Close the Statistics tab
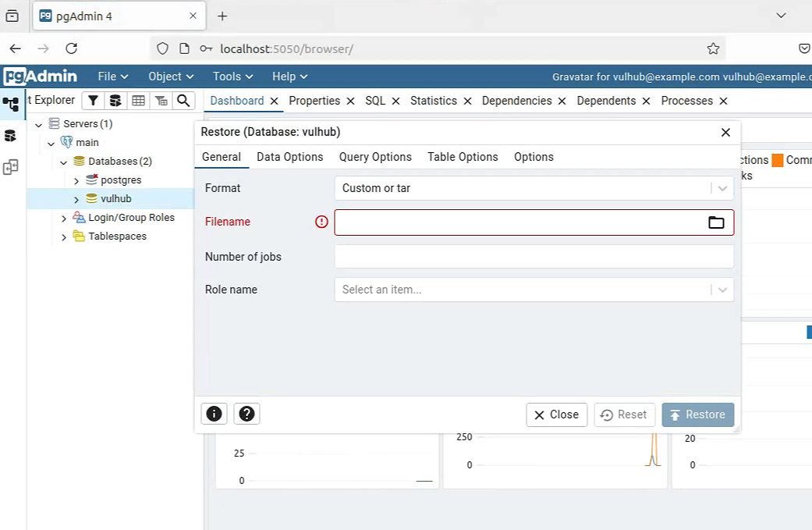Screen dimensions: 812x530 [468, 101]
